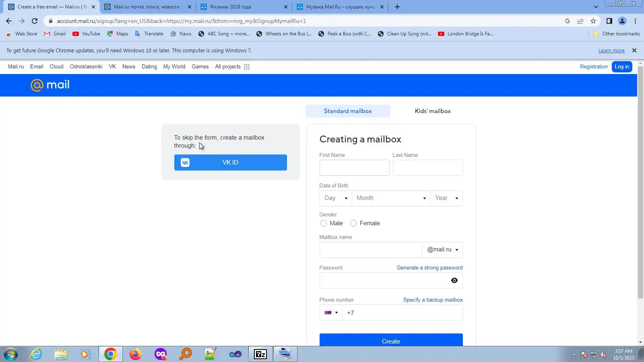Click the Mailbox name input field
Image resolution: width=644 pixels, height=362 pixels.
point(371,250)
